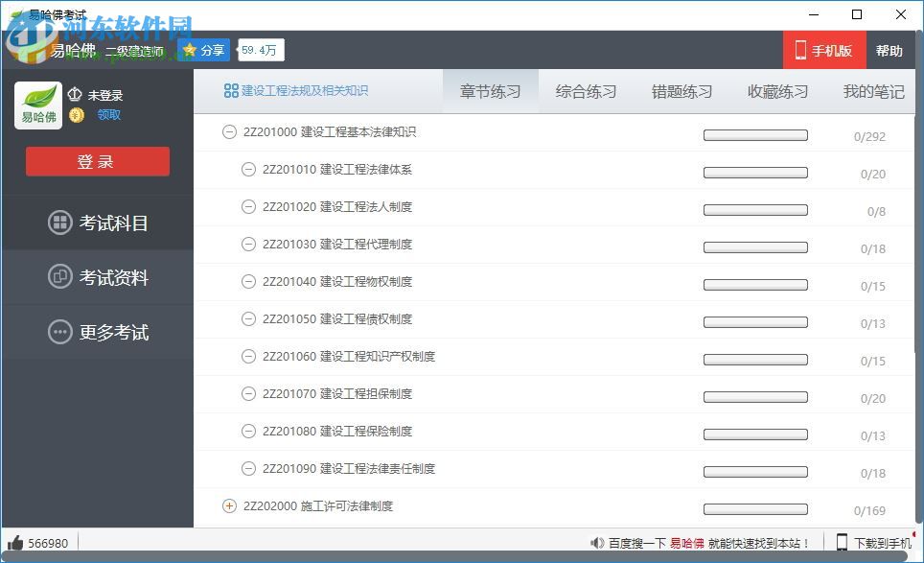
Task: Open the 我的笔记 tab
Action: [872, 89]
